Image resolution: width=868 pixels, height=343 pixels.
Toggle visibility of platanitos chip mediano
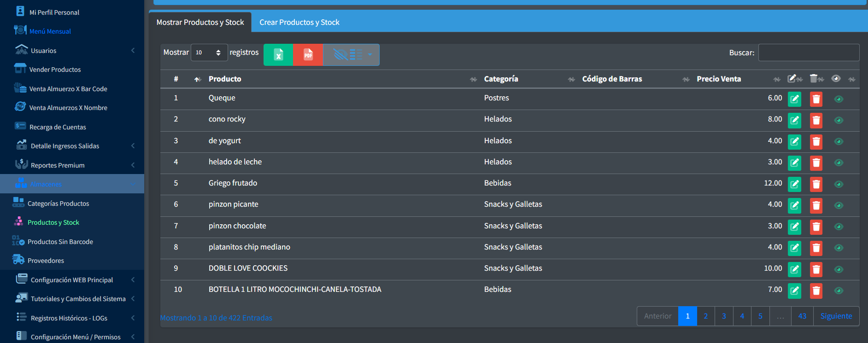point(839,248)
